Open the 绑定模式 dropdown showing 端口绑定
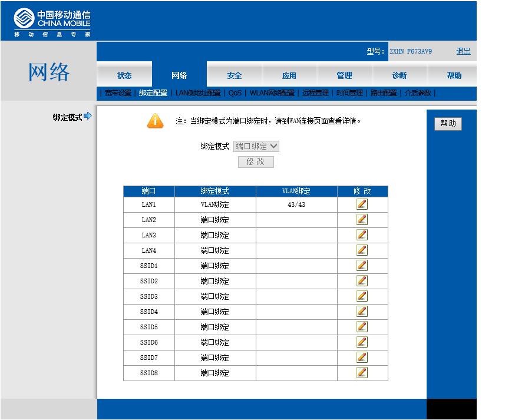This screenshot has width=515, height=420. point(256,146)
